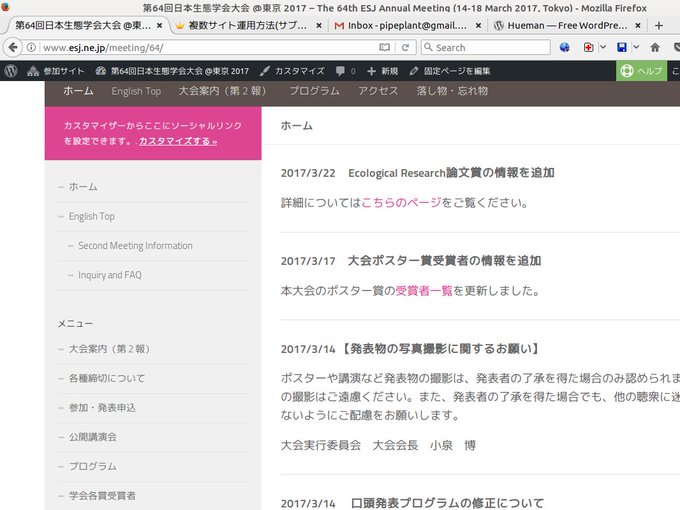
Task: Click the Firefox logo in title bar
Action: click(x=5, y=7)
